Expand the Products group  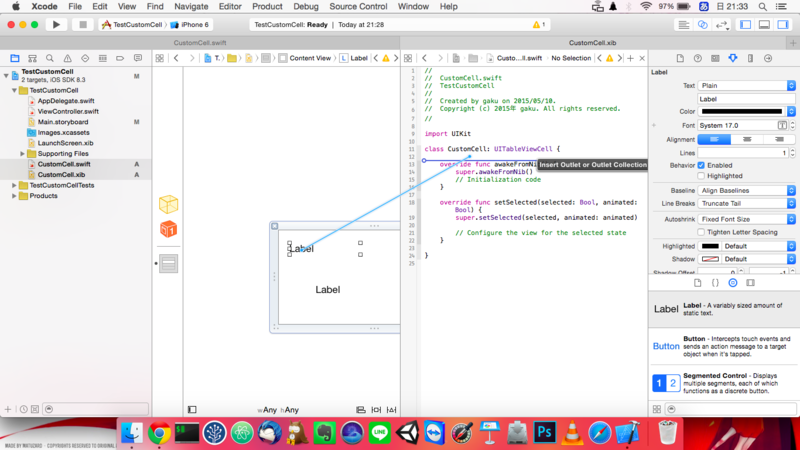coord(14,196)
